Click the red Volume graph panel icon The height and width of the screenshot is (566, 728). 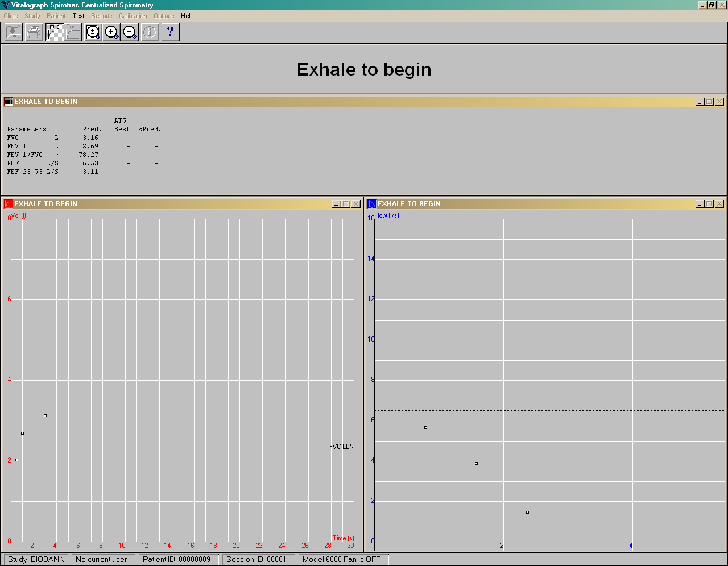(9, 204)
